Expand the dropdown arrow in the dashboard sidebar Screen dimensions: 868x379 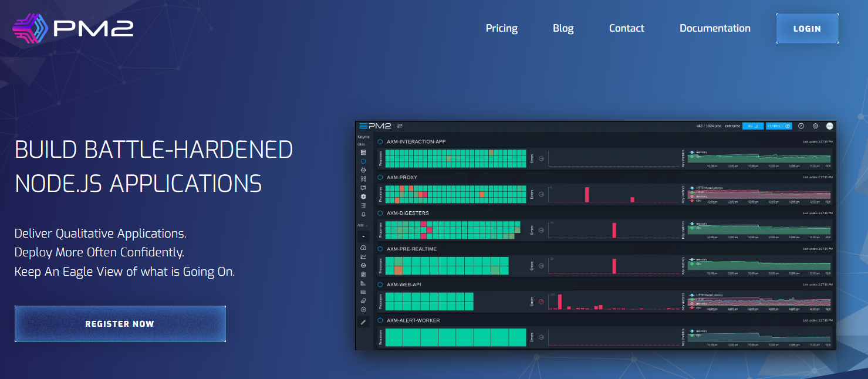pos(363,236)
